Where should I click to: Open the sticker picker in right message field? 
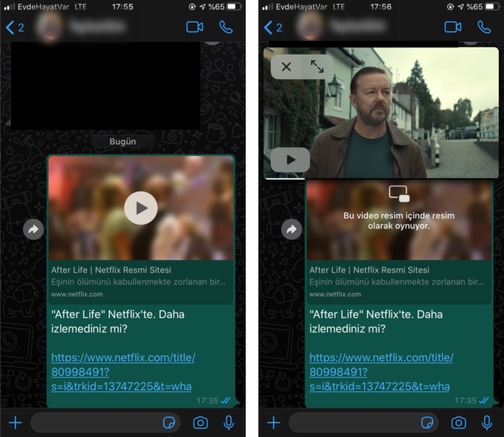(x=428, y=422)
